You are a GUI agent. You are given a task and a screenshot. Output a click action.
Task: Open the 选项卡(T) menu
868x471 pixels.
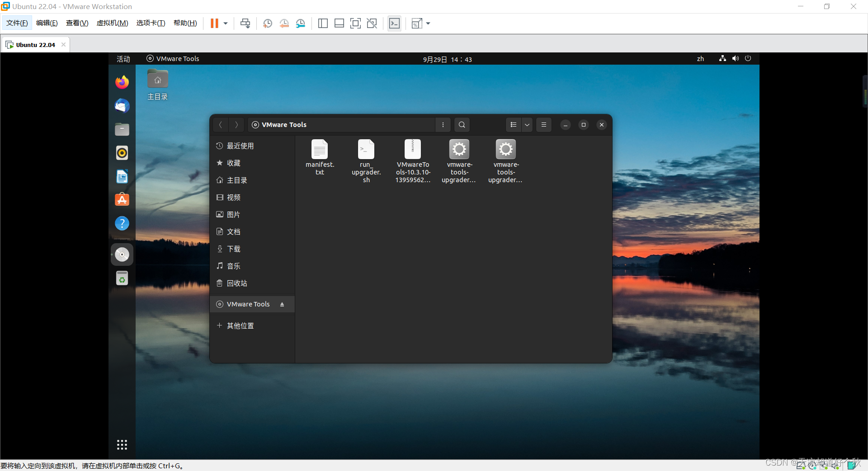coord(151,23)
